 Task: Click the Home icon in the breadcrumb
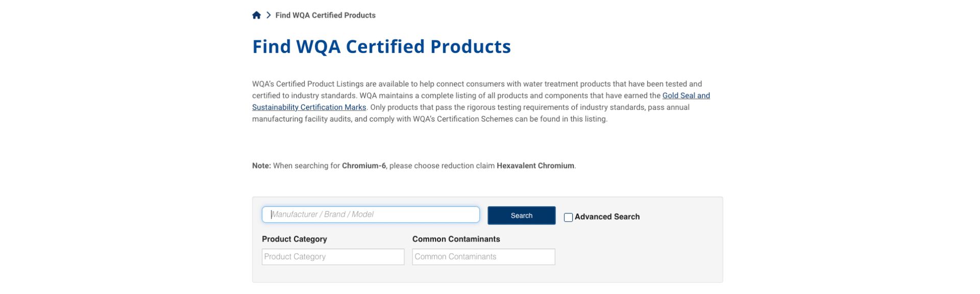pyautogui.click(x=256, y=15)
